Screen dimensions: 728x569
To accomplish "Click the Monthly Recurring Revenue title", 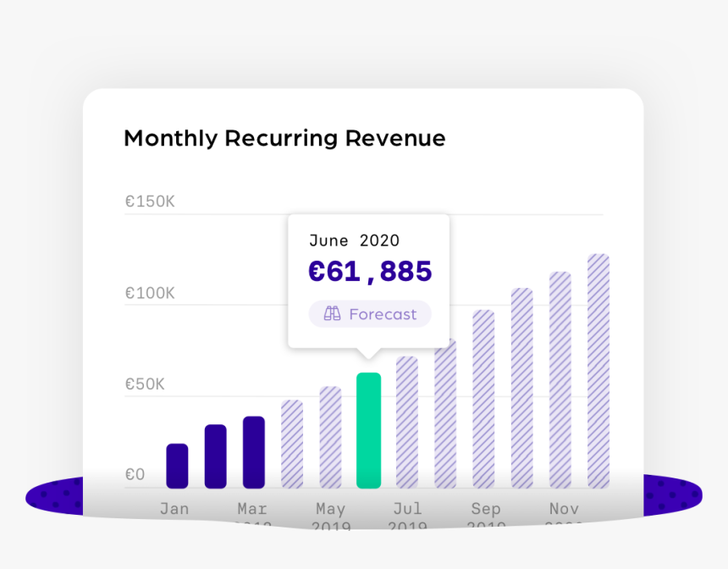I will [284, 138].
